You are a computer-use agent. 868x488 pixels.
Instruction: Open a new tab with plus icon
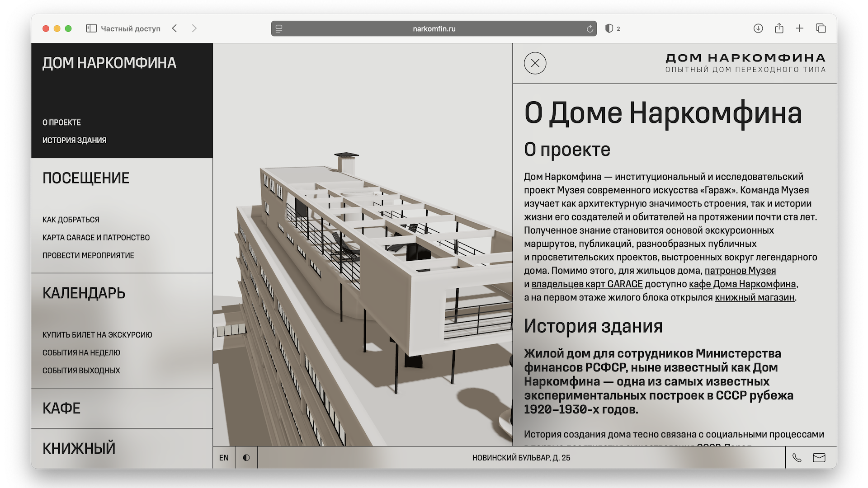(800, 28)
